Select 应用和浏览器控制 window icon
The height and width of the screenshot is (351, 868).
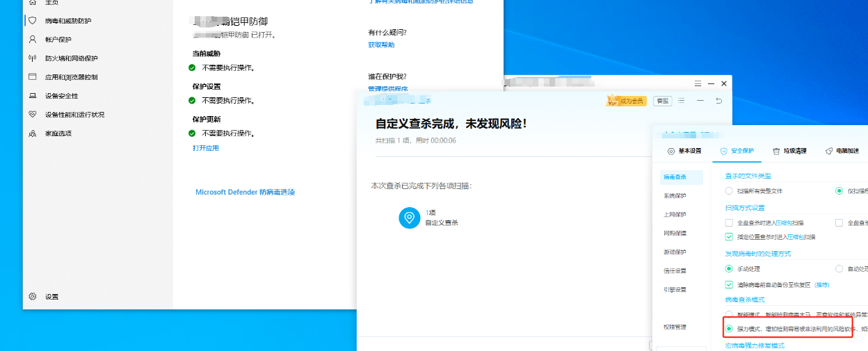coord(32,77)
